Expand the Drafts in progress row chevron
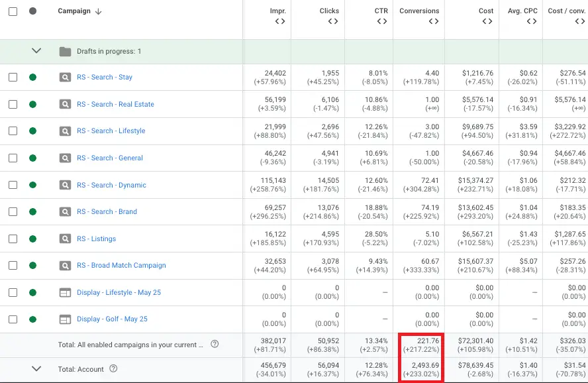The image size is (588, 383). click(x=36, y=50)
